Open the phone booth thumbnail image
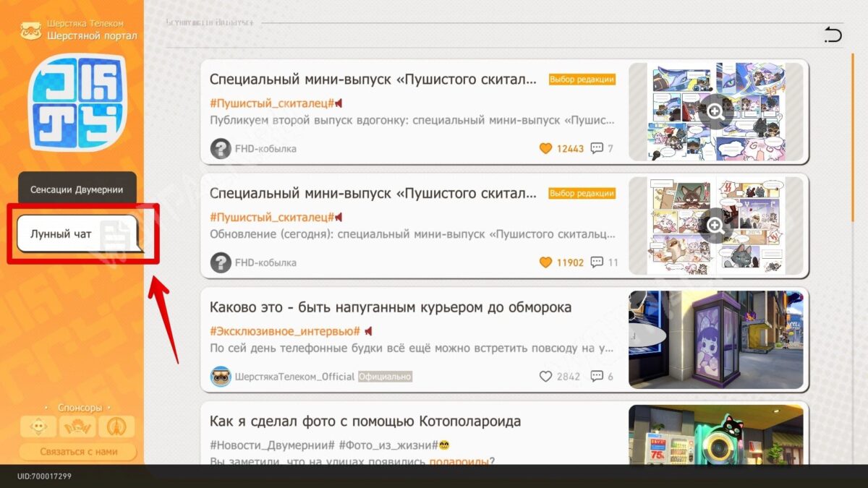868x488 pixels. [x=715, y=339]
